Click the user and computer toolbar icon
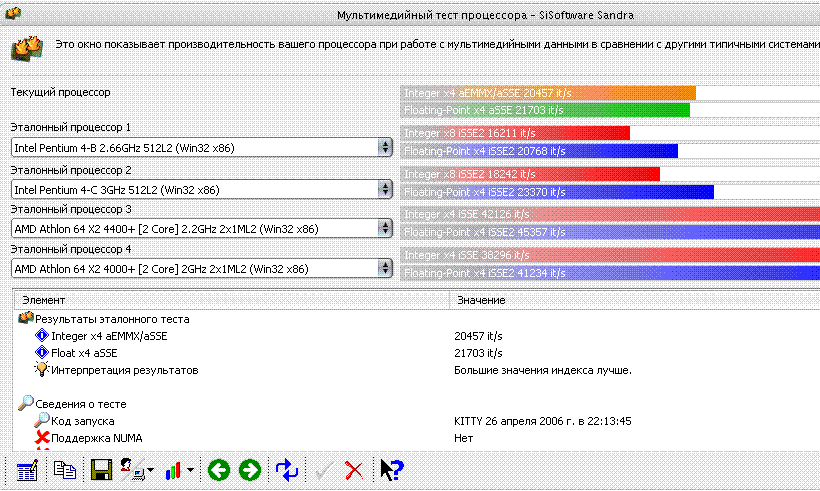The width and height of the screenshot is (820, 491). [x=132, y=469]
